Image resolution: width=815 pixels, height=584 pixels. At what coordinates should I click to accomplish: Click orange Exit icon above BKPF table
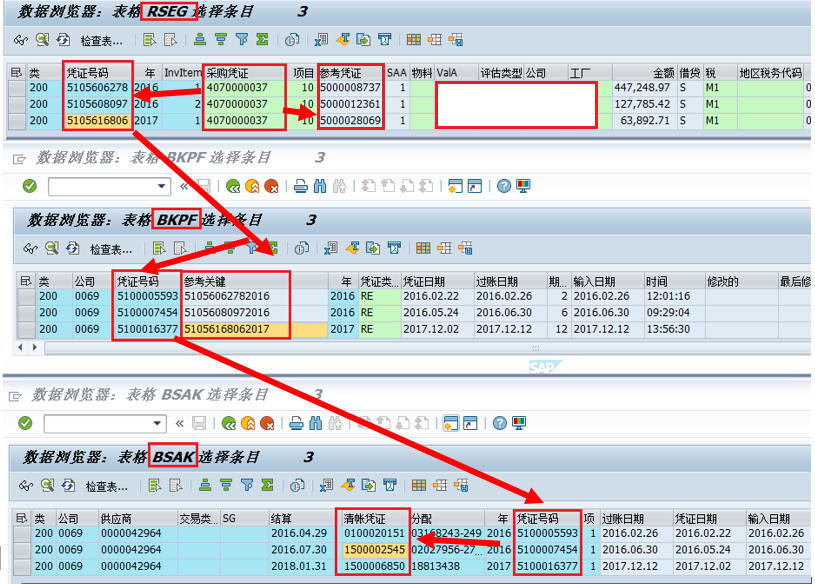pos(252,186)
